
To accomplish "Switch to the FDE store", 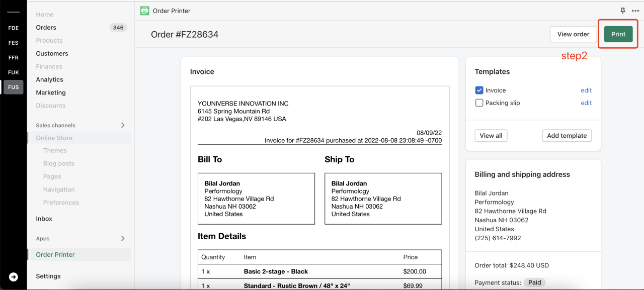I will (x=14, y=28).
